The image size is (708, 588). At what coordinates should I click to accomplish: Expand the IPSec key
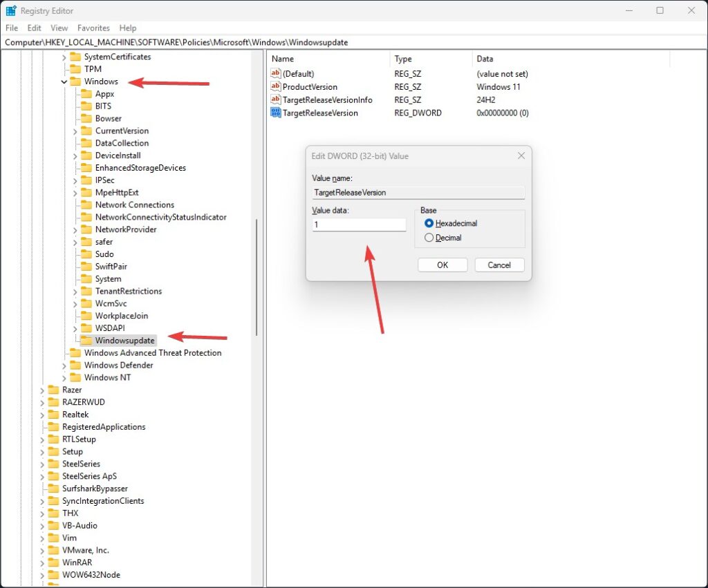[x=75, y=180]
